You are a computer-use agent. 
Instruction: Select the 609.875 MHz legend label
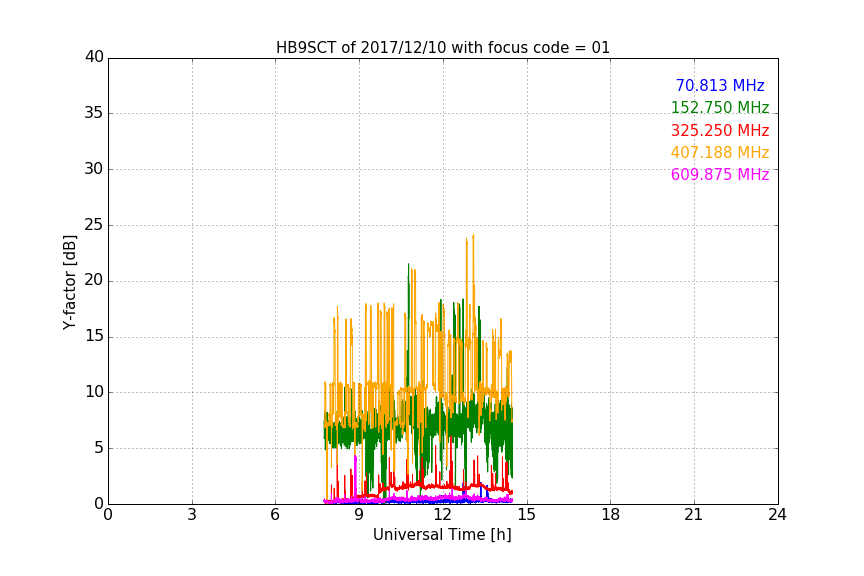coord(720,174)
